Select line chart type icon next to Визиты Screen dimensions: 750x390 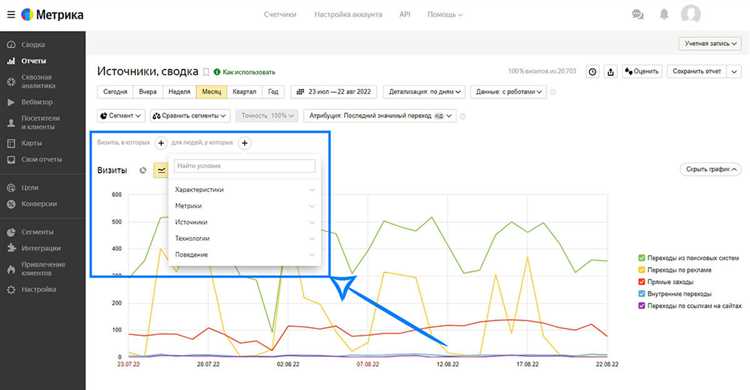coord(161,170)
